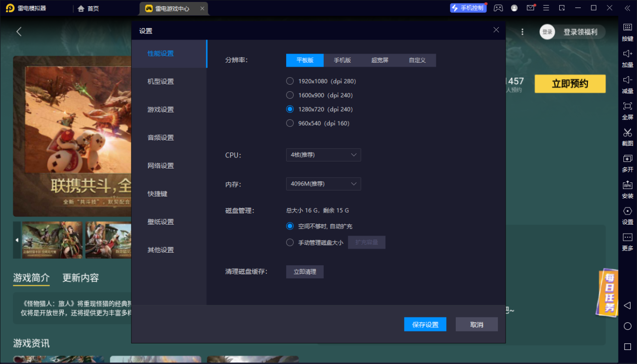This screenshot has height=364, width=637.
Task: Tap the Android recent apps square
Action: click(x=627, y=347)
